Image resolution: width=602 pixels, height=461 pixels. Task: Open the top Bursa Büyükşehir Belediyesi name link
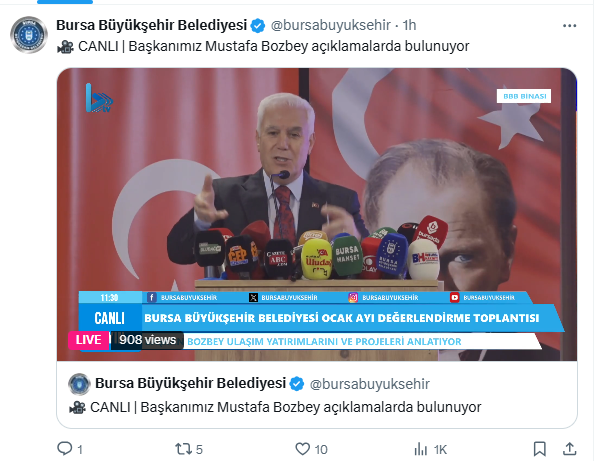tap(151, 25)
